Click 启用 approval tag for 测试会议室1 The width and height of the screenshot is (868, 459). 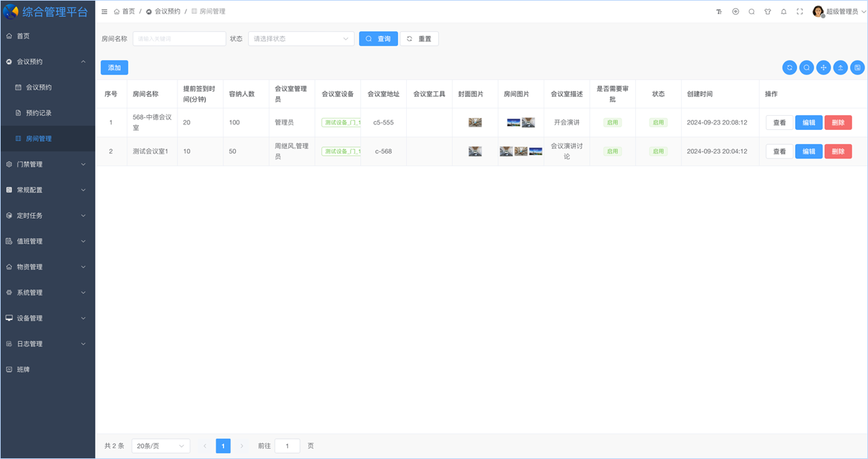point(612,151)
